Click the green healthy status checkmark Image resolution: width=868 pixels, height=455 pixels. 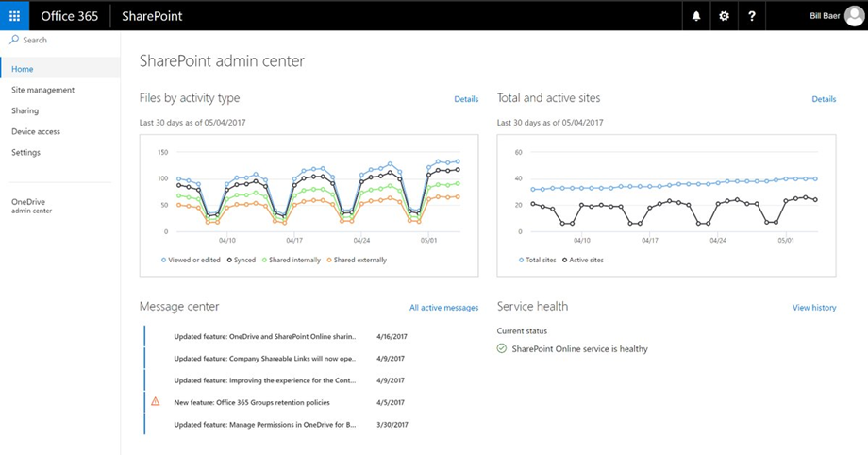click(x=502, y=348)
